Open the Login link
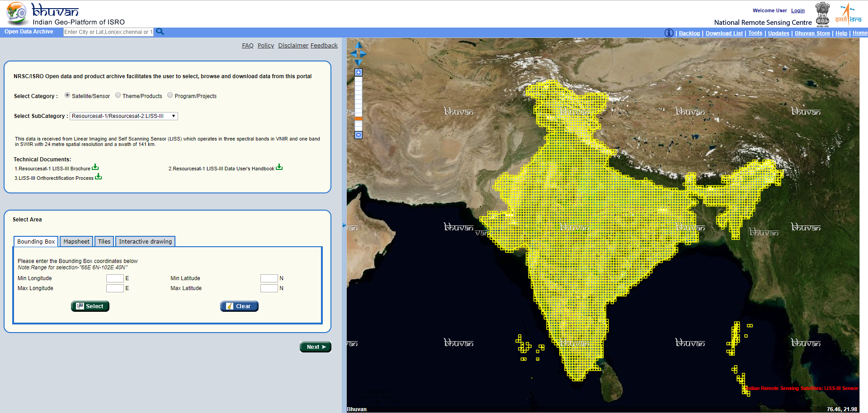868x413 pixels. [798, 10]
